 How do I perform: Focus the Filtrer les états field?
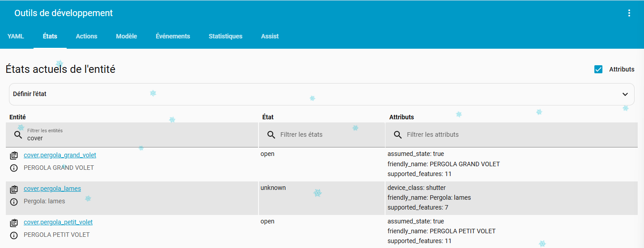(x=326, y=135)
